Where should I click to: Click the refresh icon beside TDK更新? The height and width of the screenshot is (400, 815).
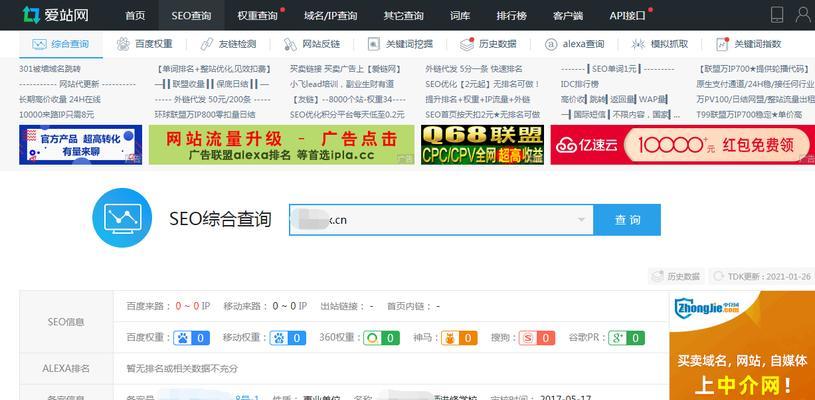(719, 276)
